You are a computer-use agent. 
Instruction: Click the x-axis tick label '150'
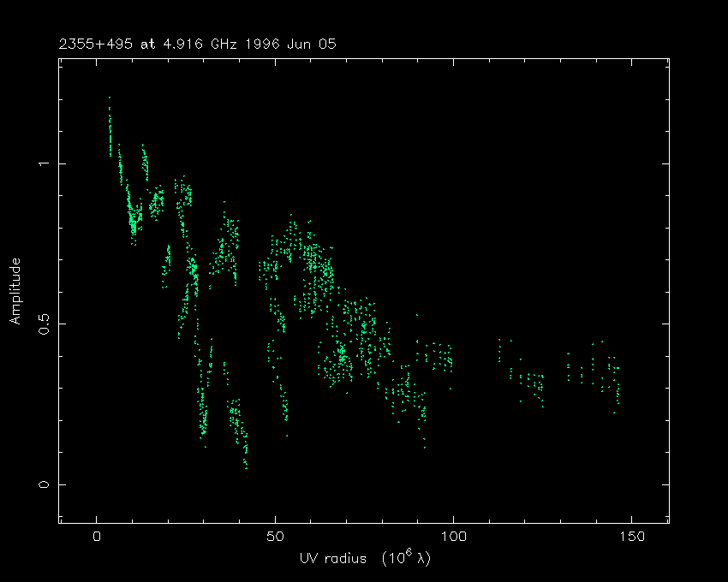[631, 537]
